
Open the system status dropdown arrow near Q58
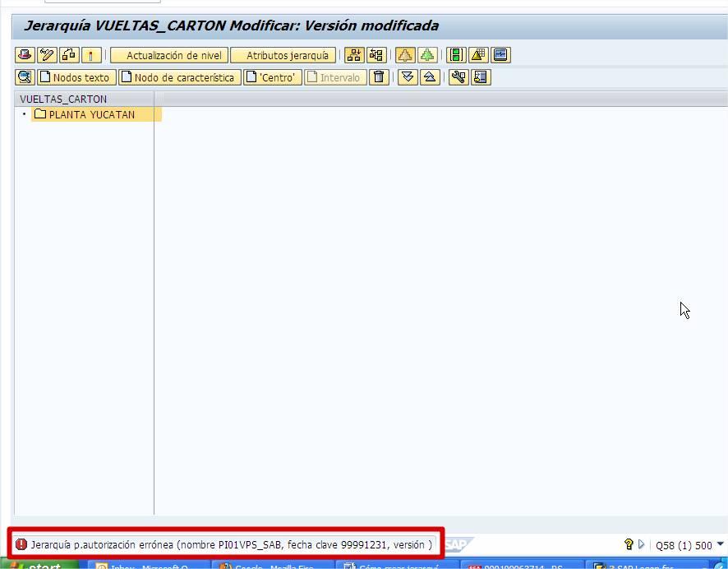coord(721,544)
